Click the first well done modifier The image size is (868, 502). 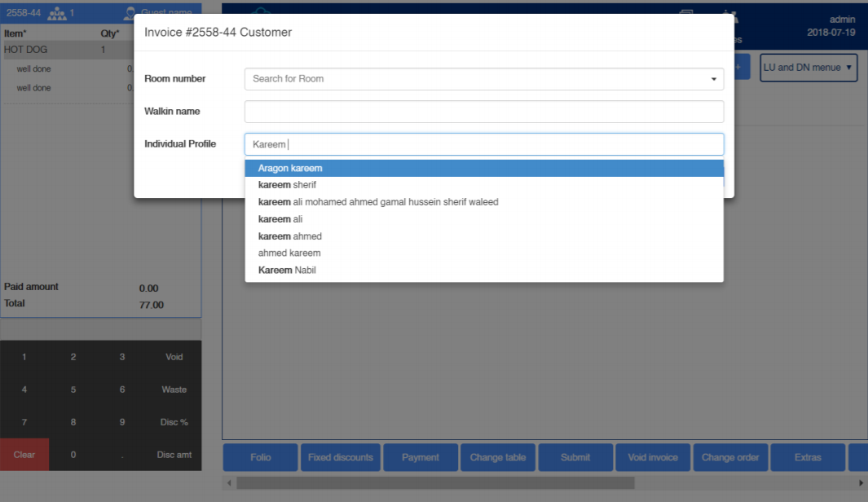pos(33,69)
